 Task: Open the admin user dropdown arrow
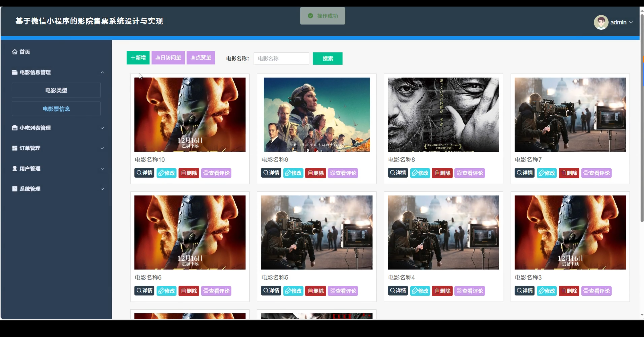point(631,22)
